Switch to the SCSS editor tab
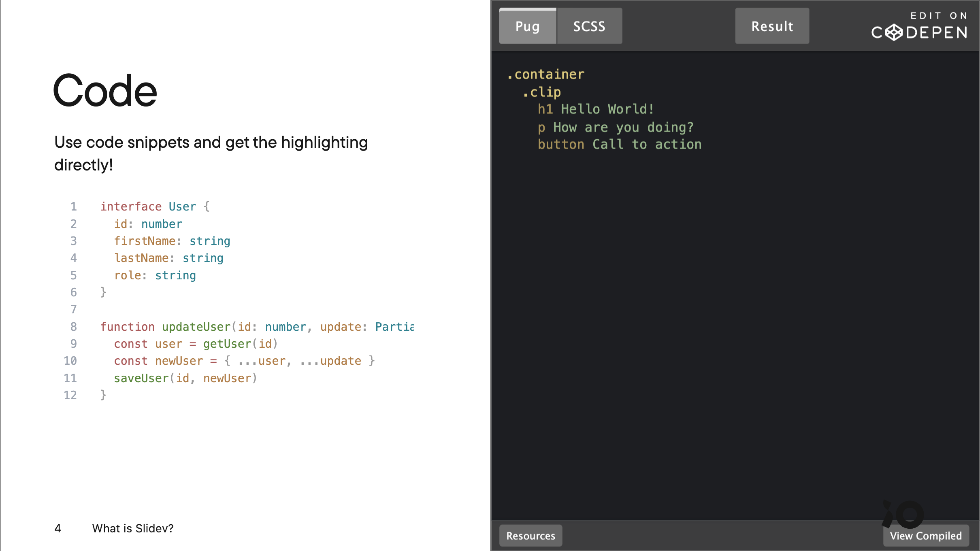980x551 pixels. tap(589, 26)
